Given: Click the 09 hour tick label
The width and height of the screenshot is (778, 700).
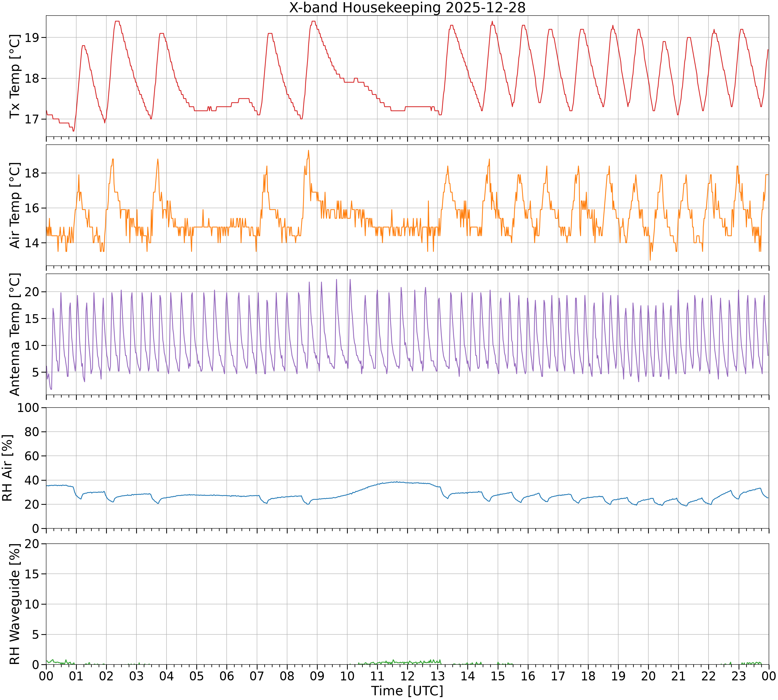Looking at the screenshot, I should (x=317, y=676).
